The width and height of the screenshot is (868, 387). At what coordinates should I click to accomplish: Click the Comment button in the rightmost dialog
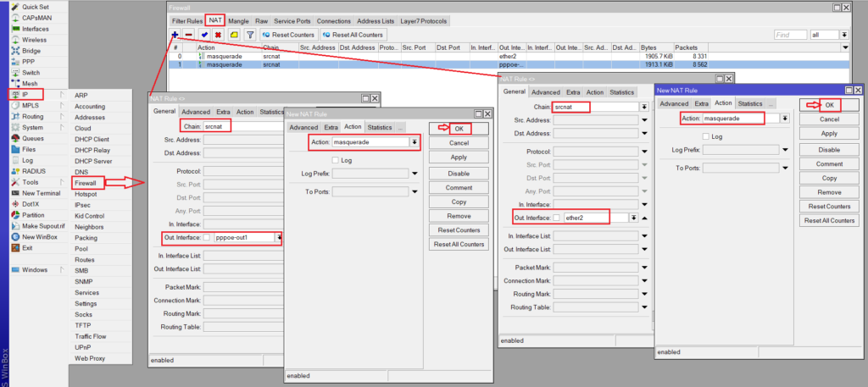tap(829, 163)
